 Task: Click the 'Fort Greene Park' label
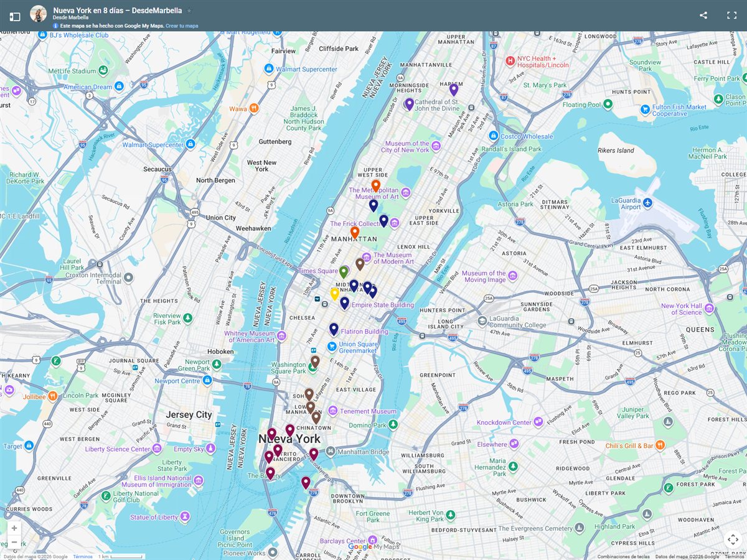(372, 516)
